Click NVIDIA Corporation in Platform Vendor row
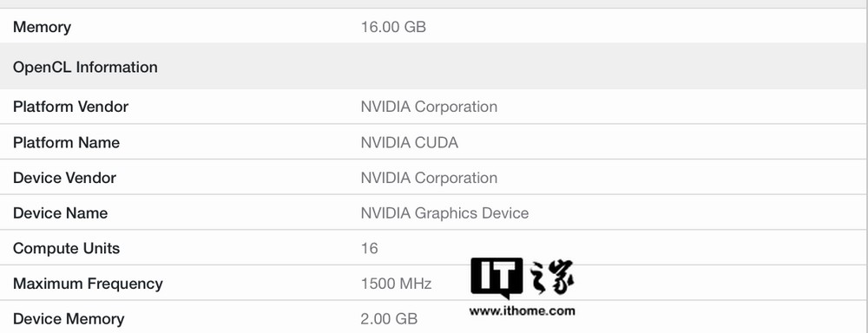Screen dimensions: 868x333 click(429, 107)
